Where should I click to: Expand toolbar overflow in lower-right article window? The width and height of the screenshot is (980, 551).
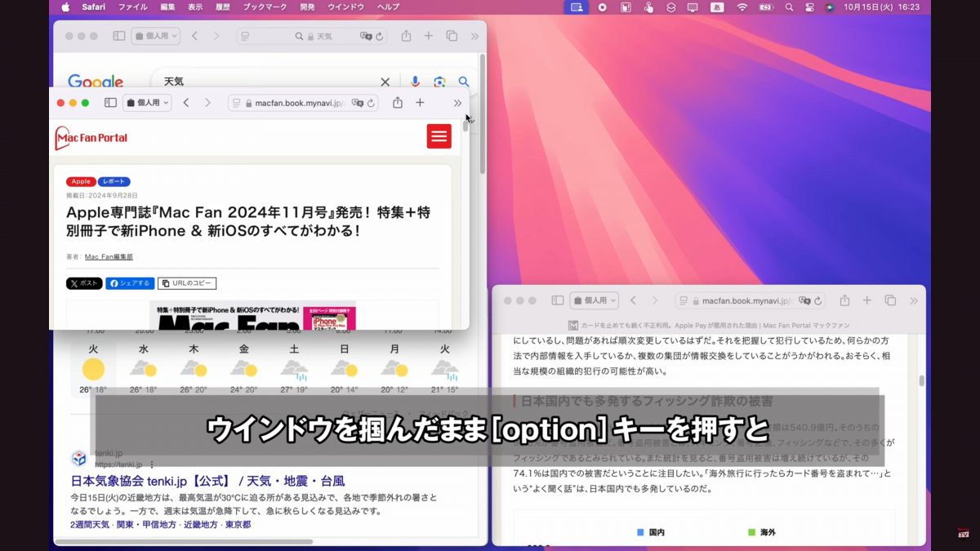click(x=912, y=300)
